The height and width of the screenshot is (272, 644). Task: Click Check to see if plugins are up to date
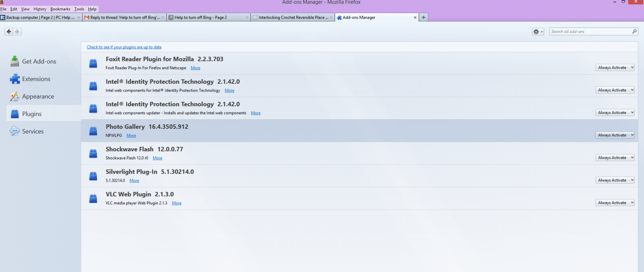124,47
